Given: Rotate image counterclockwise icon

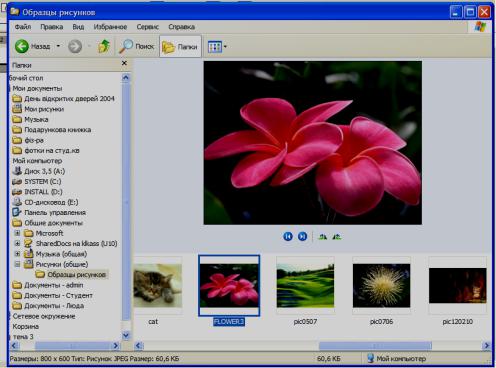Looking at the screenshot, I should (337, 237).
